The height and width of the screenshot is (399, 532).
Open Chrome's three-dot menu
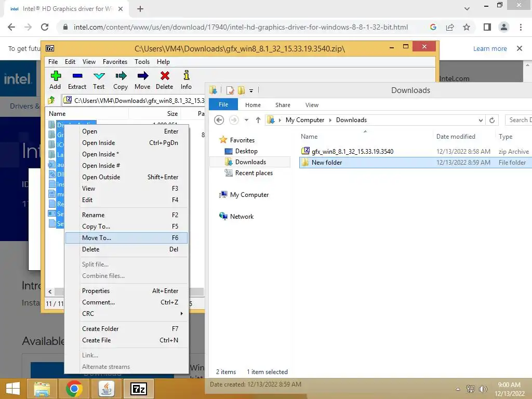[x=521, y=27]
